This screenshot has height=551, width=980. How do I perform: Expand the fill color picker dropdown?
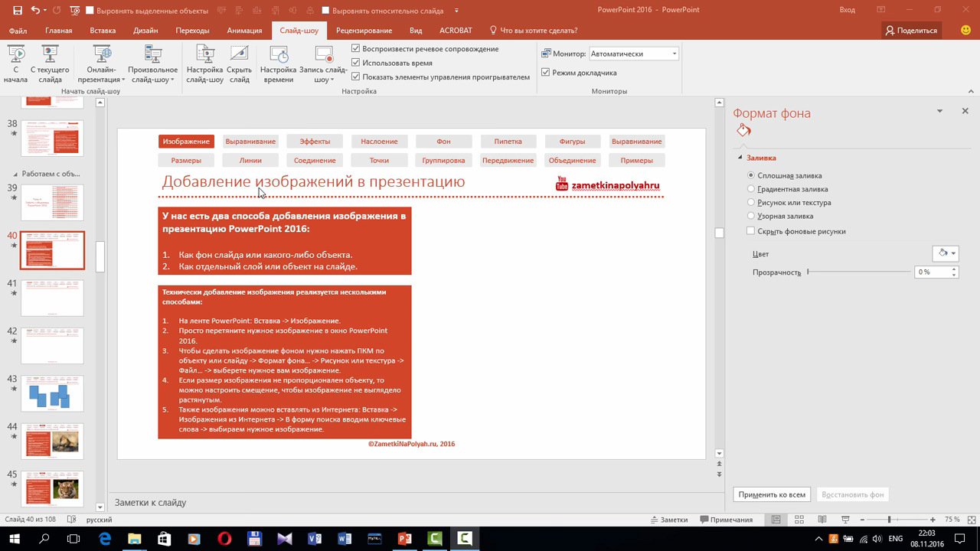click(953, 253)
